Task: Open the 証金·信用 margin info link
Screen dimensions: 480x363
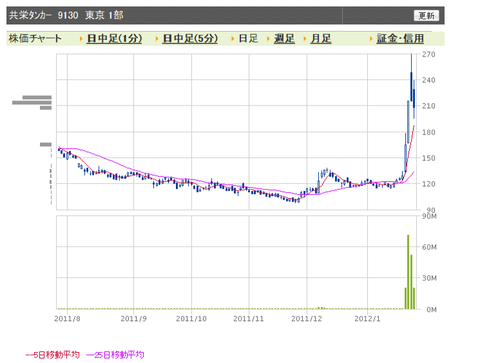Action: pyautogui.click(x=400, y=39)
